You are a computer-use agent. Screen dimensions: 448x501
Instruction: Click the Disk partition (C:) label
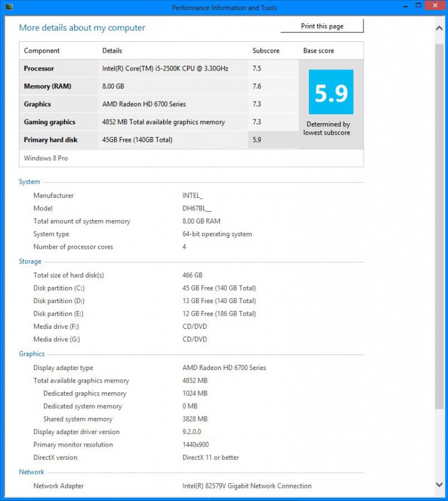pyautogui.click(x=59, y=288)
